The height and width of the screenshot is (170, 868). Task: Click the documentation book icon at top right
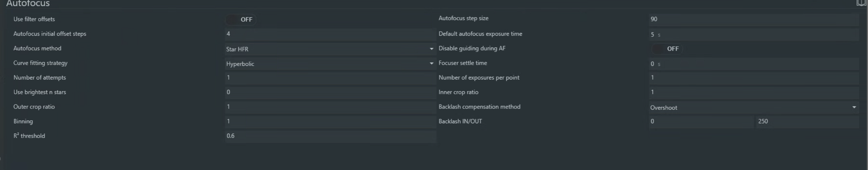tap(861, 3)
